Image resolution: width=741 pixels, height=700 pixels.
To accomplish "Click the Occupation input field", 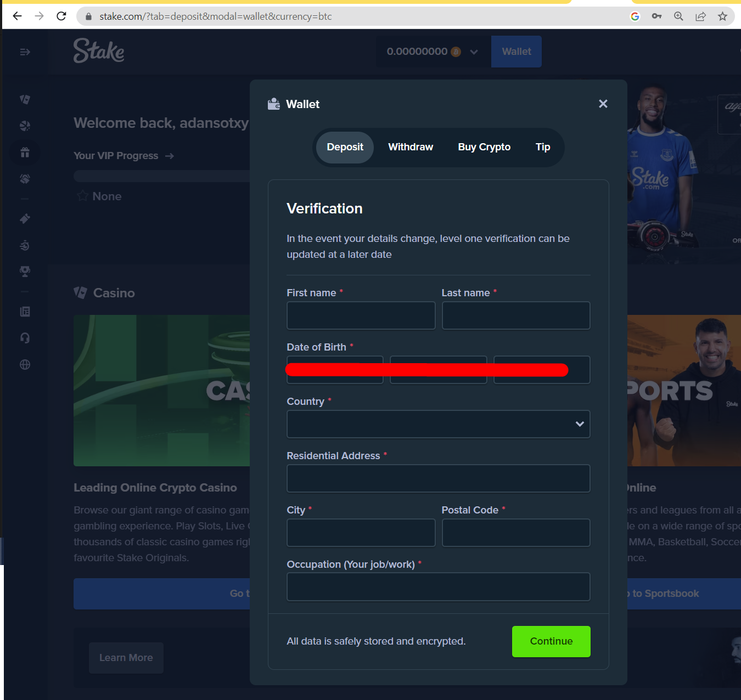I will [438, 587].
